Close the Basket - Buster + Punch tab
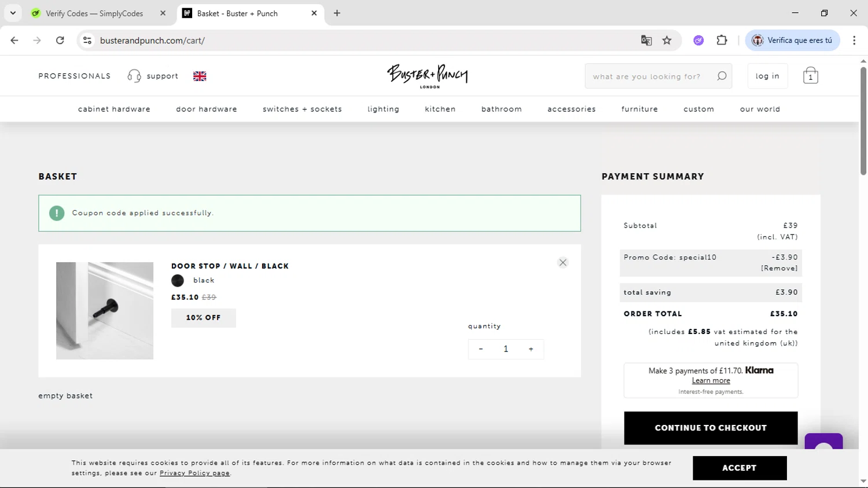Viewport: 868px width, 488px height. 314,13
